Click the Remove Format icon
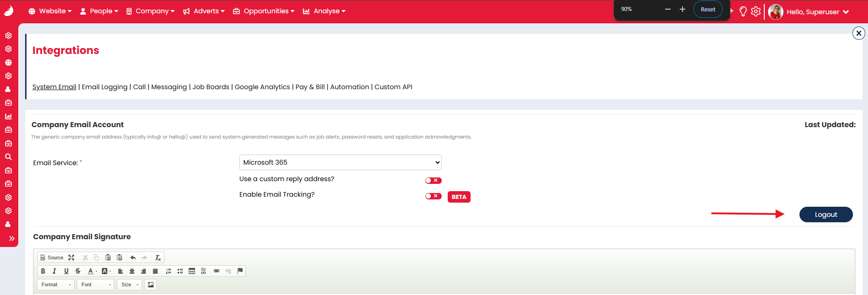This screenshot has width=868, height=295. (x=158, y=257)
